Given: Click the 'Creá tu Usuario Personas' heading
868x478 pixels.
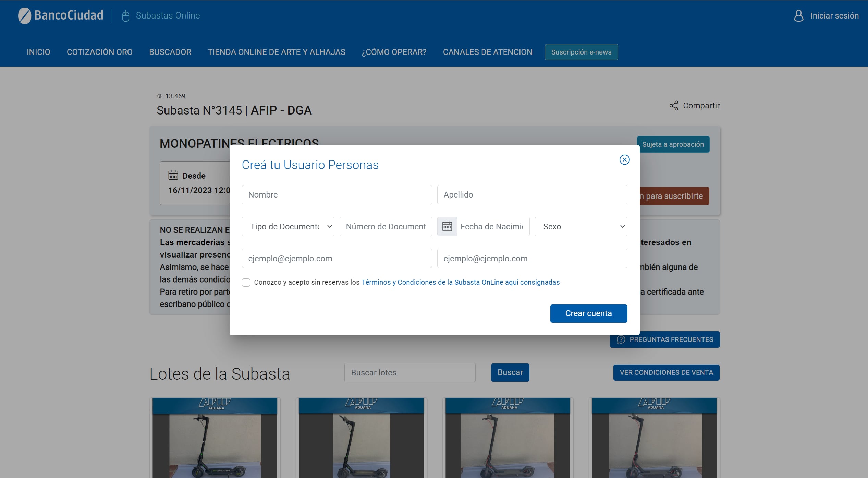Looking at the screenshot, I should click(310, 165).
